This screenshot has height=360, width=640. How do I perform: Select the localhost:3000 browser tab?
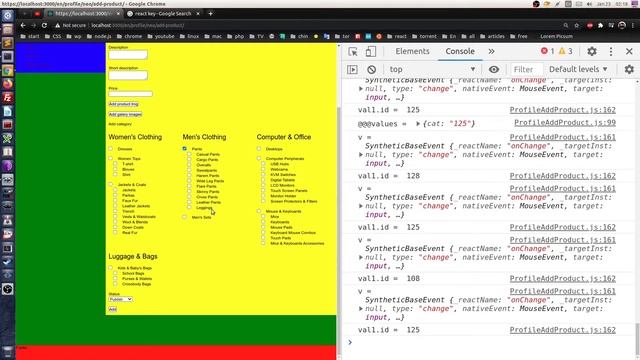pos(83,13)
